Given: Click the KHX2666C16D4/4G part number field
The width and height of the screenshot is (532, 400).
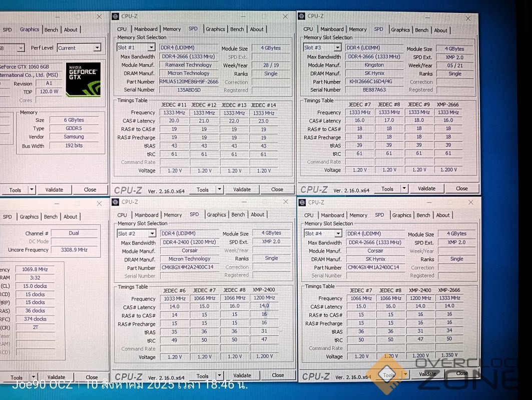Looking at the screenshot, I should [374, 81].
